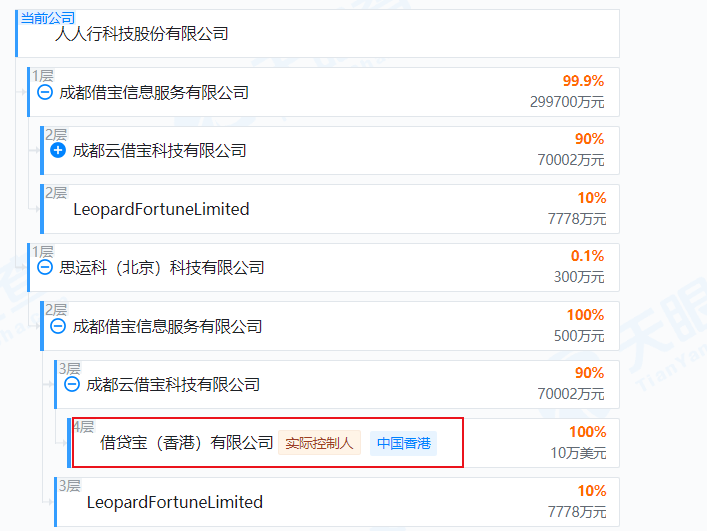Select the 3层 LeopardFortuneLimited entry

click(175, 502)
